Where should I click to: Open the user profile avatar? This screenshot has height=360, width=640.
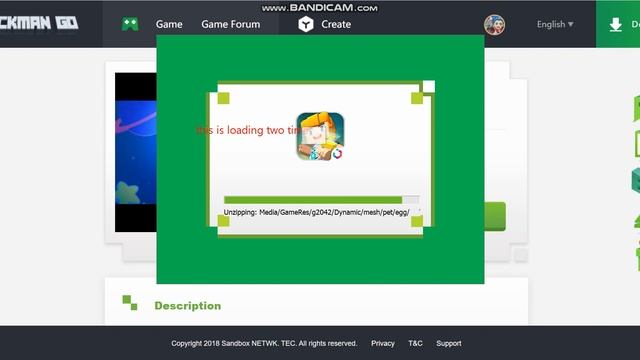pyautogui.click(x=494, y=25)
